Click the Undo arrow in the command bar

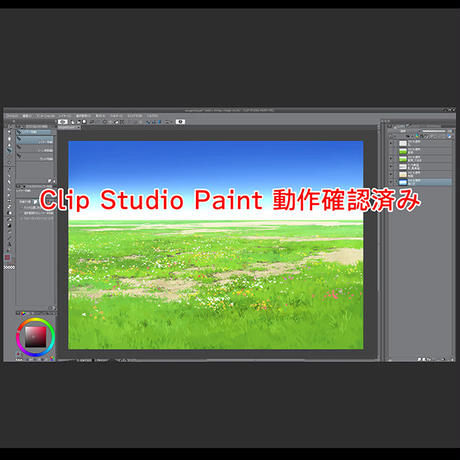tap(105, 122)
